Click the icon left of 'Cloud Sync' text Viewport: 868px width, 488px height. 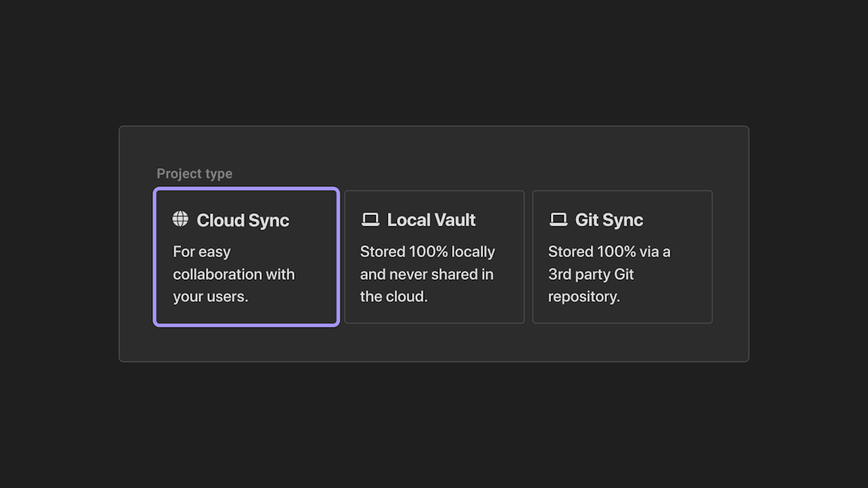point(180,219)
